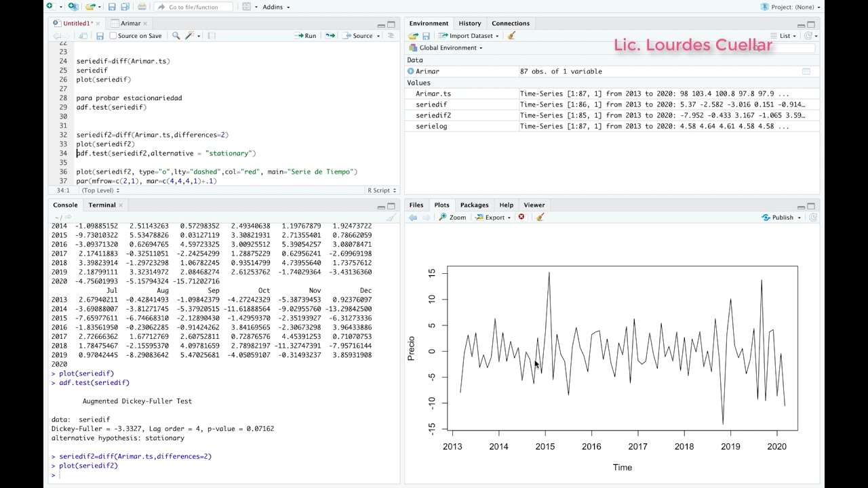868x488 pixels.
Task: Open the Export plot menu
Action: 493,218
